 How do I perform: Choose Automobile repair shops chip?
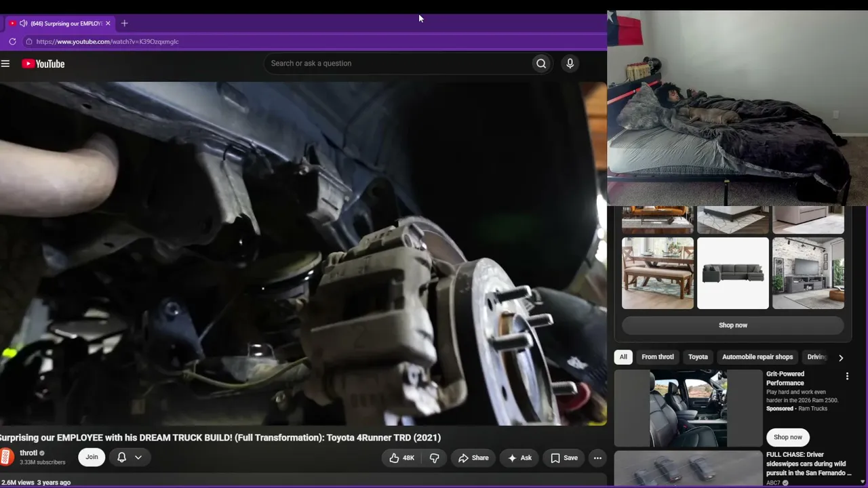pyautogui.click(x=757, y=357)
